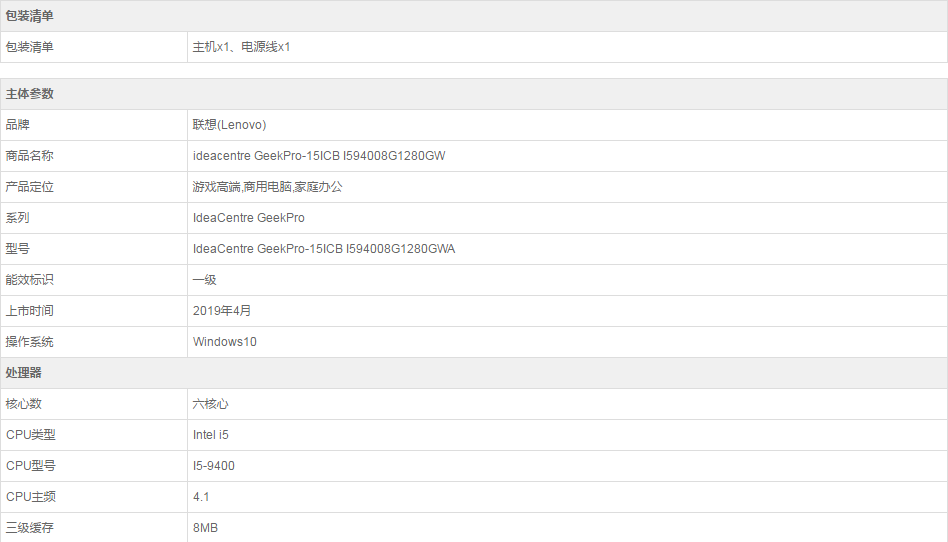Select the CPU型号 row label
This screenshot has height=542, width=948.
[x=31, y=466]
